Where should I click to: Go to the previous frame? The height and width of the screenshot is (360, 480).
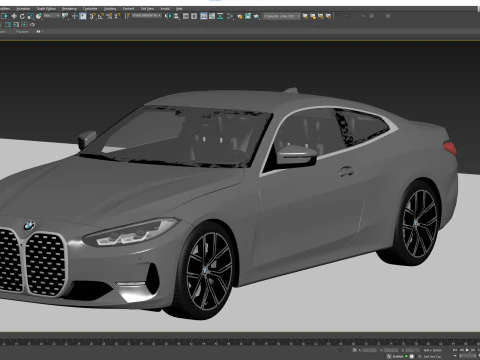[461, 350]
